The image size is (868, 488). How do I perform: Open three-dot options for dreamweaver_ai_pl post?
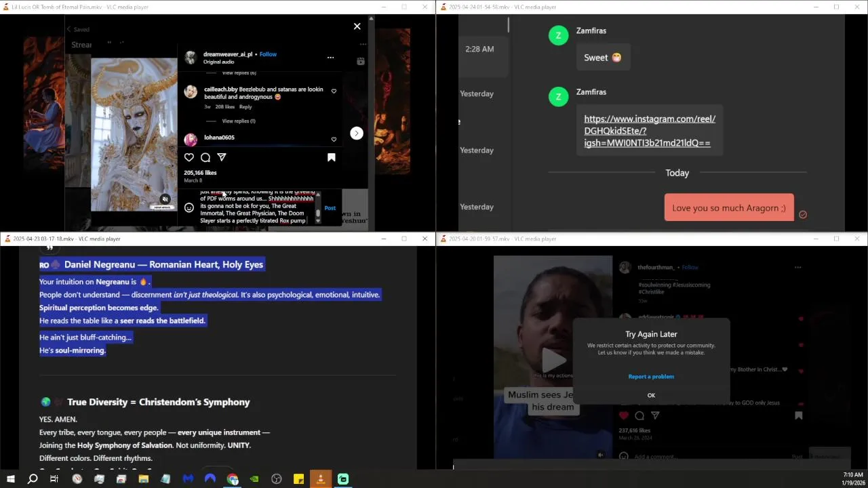(330, 58)
